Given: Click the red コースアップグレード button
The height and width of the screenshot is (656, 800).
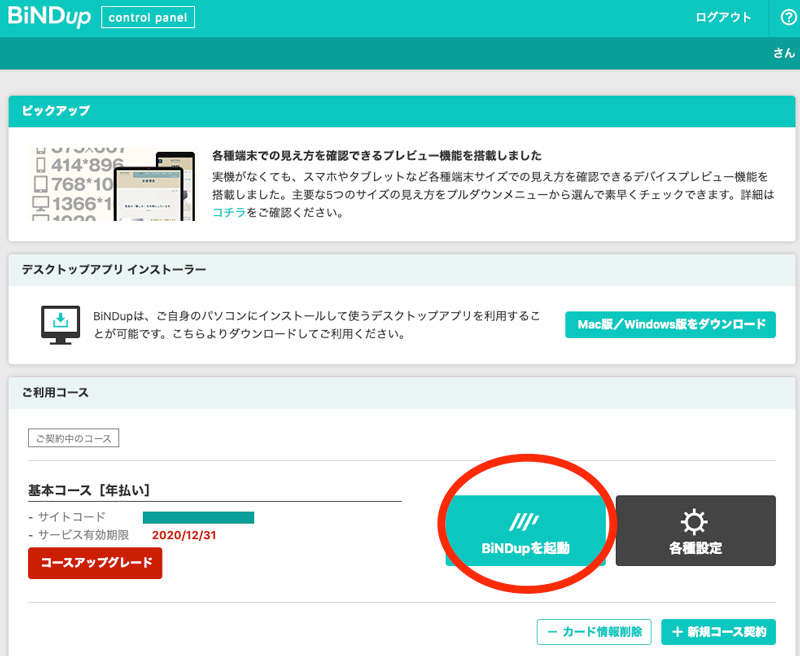Looking at the screenshot, I should click(x=95, y=563).
